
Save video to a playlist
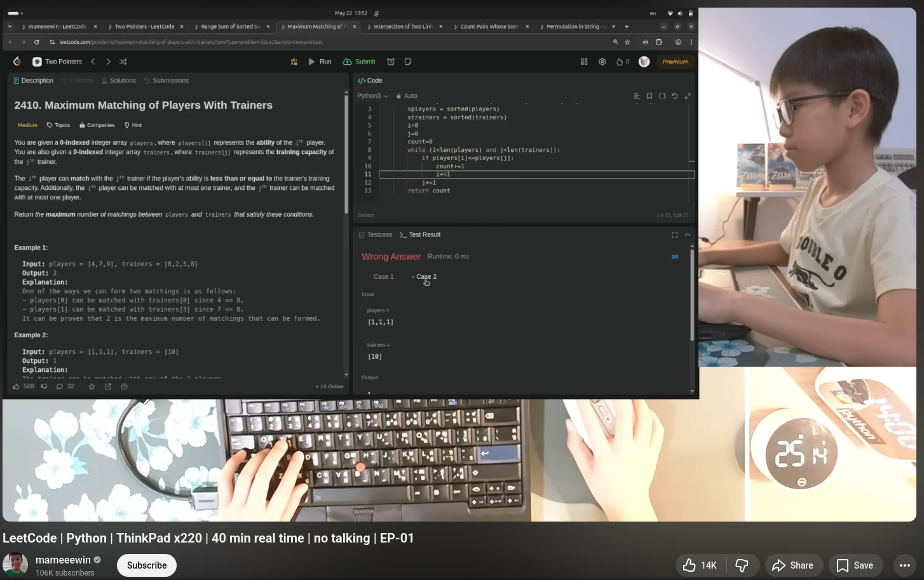coord(855,565)
